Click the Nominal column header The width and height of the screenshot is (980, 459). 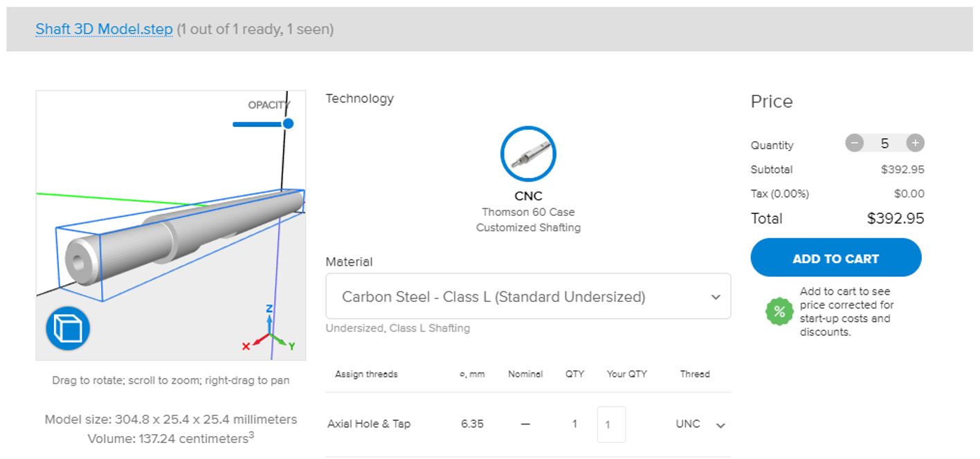525,374
